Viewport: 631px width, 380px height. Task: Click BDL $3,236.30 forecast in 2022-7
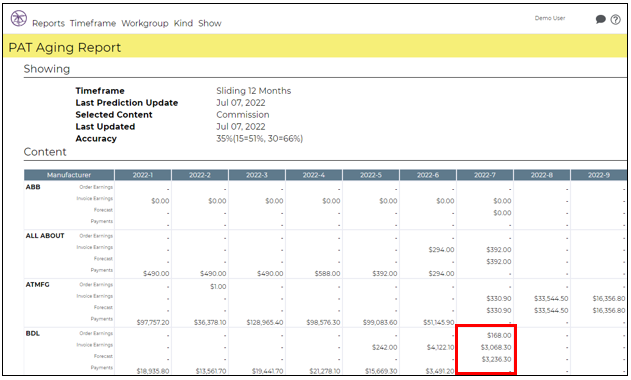[x=496, y=359]
